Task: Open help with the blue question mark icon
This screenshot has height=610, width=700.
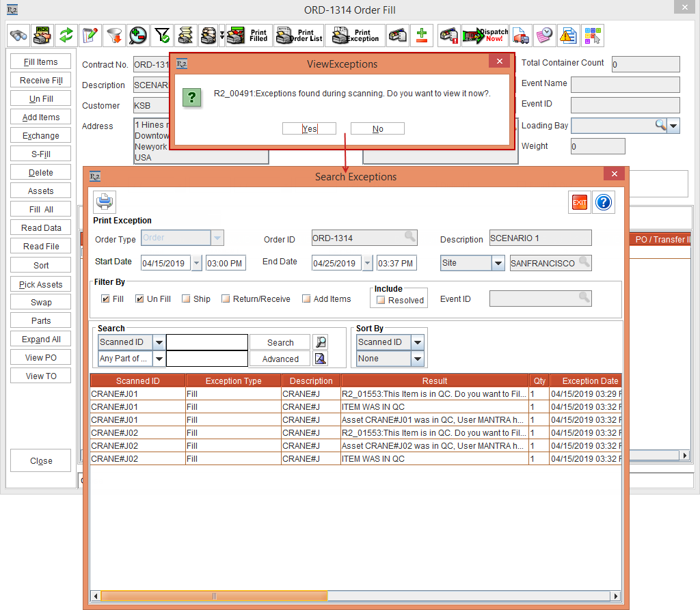Action: (604, 202)
